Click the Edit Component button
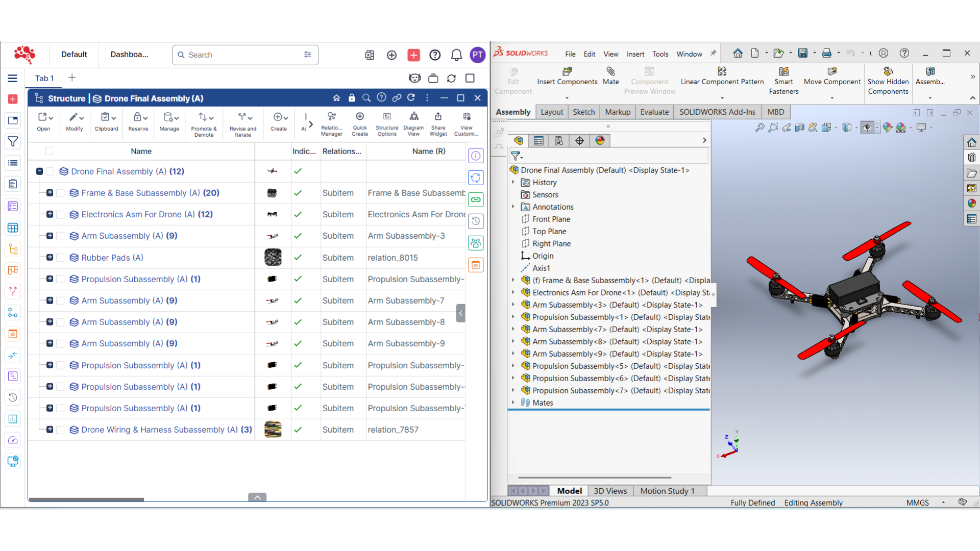The height and width of the screenshot is (551, 980). [x=513, y=79]
